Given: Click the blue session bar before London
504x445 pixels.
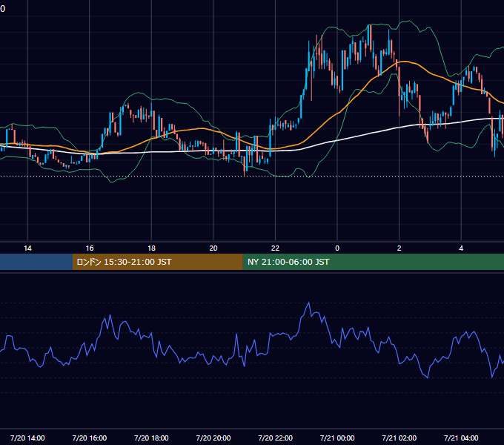Looking at the screenshot, I should point(36,262).
